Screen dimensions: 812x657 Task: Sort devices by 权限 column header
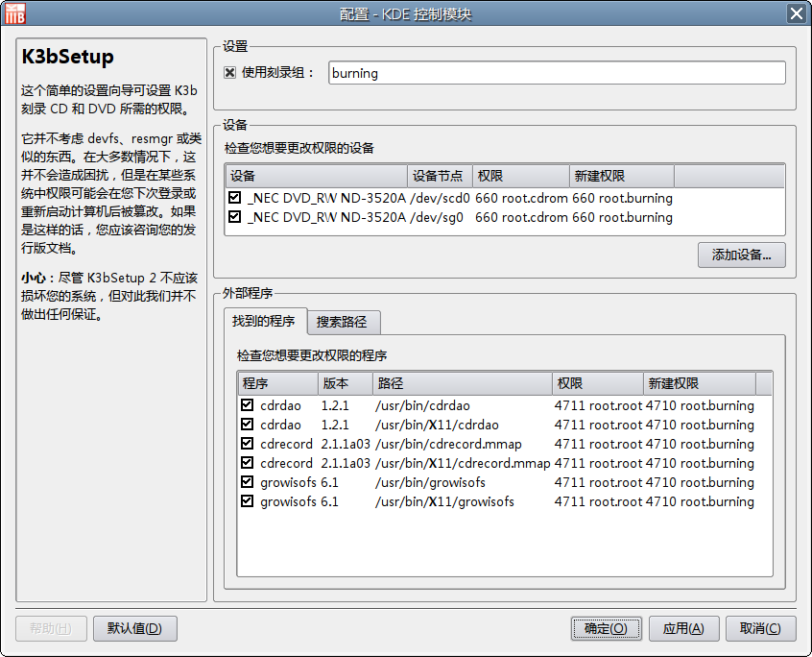point(520,176)
